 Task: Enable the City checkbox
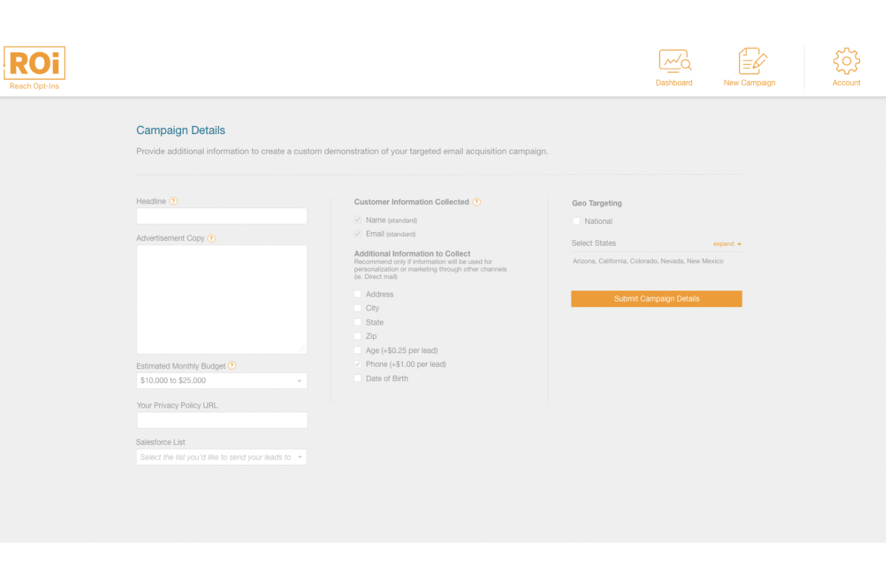tap(358, 308)
